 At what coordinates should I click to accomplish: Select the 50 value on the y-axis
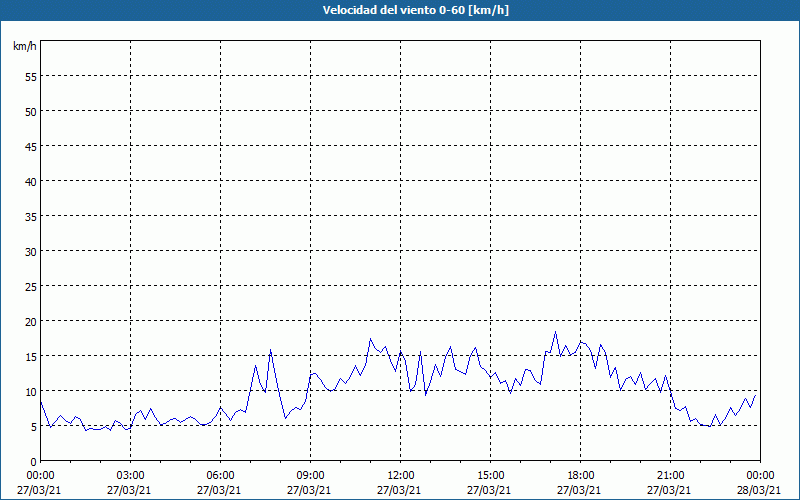tap(31, 111)
